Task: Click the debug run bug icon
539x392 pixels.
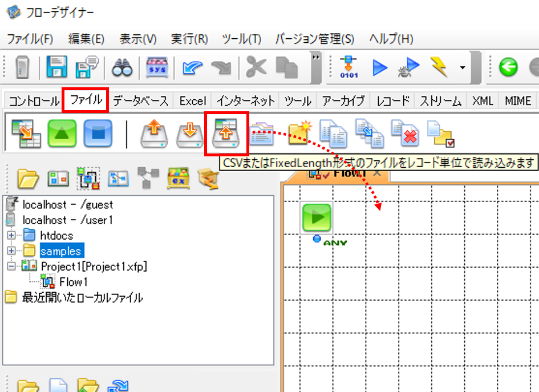Action: coord(408,67)
